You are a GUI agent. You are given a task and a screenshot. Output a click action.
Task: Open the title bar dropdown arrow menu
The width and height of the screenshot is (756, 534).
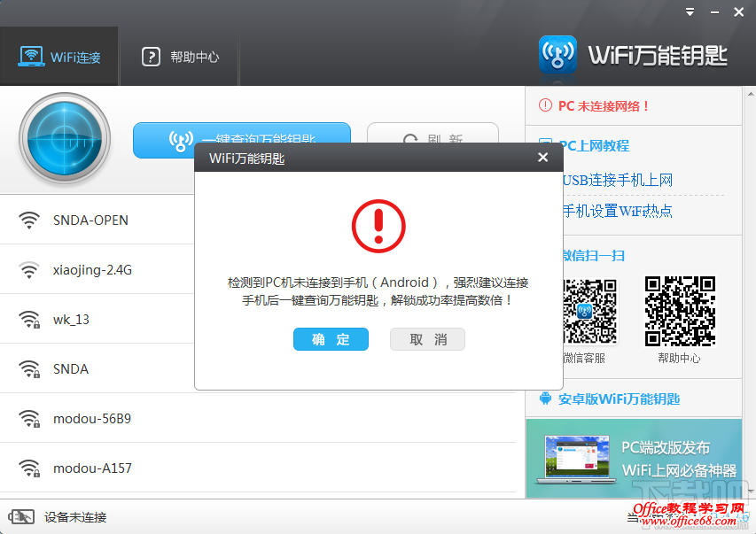point(690,12)
